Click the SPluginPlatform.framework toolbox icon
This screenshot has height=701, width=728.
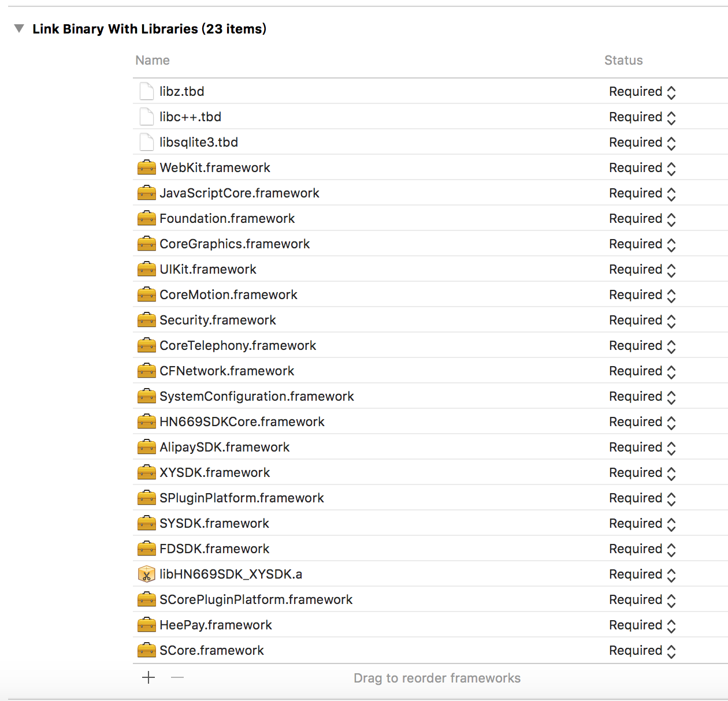click(x=147, y=498)
